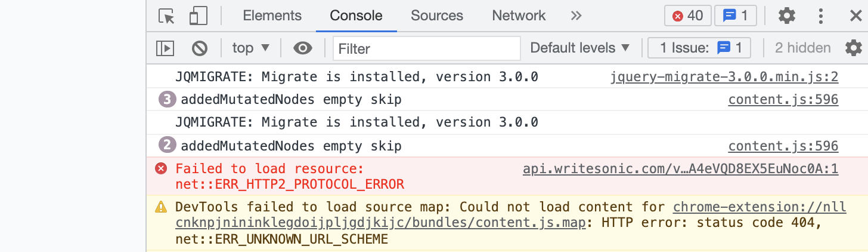Screen dimensions: 868x252
Task: Switch to the Network tab
Action: point(519,16)
